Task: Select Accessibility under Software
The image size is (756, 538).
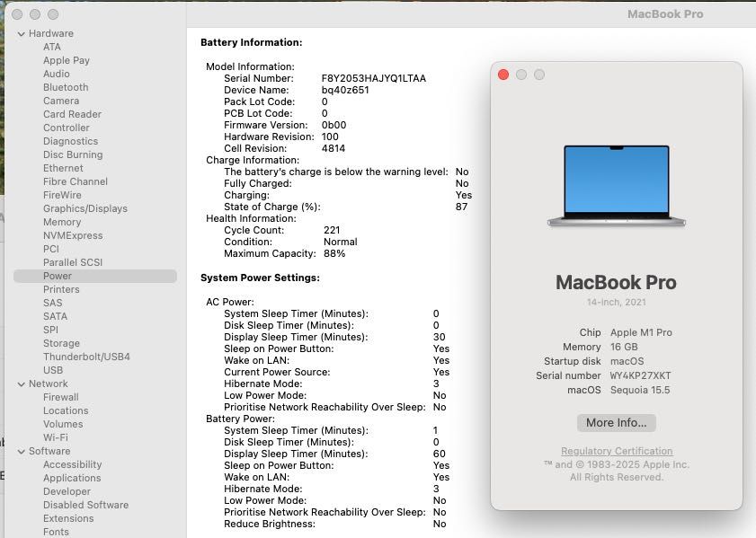Action: pyautogui.click(x=72, y=464)
